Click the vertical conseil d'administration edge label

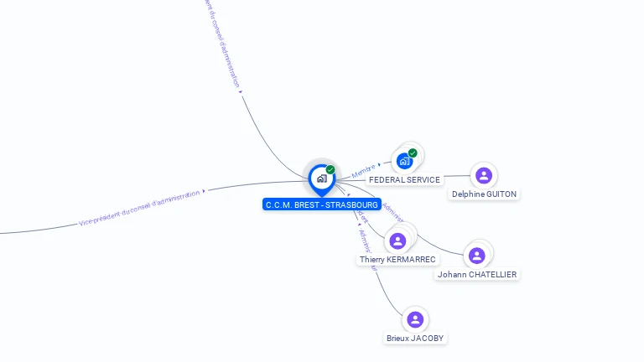[x=221, y=44]
